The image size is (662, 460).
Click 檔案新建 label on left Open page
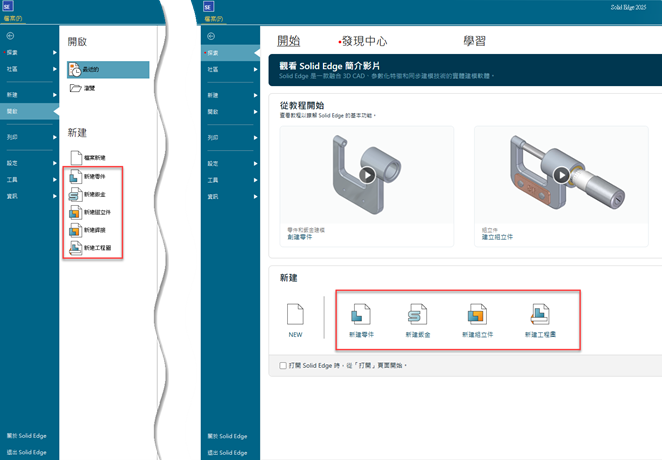[x=95, y=158]
